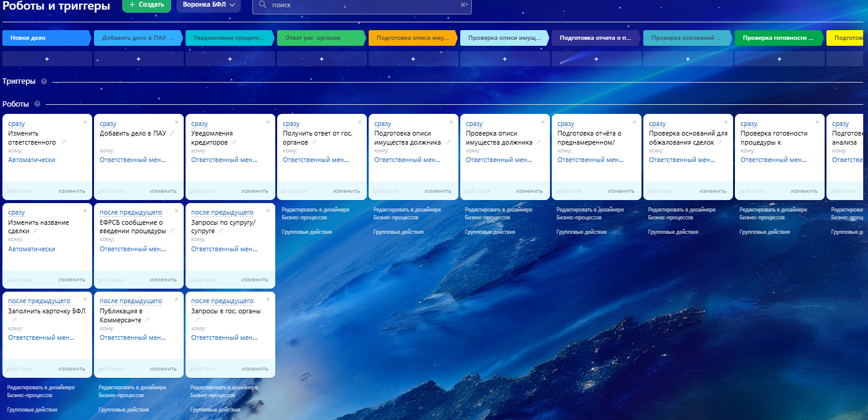This screenshot has width=868, height=420.
Task: Select the Новое дело stage header
Action: (x=46, y=38)
